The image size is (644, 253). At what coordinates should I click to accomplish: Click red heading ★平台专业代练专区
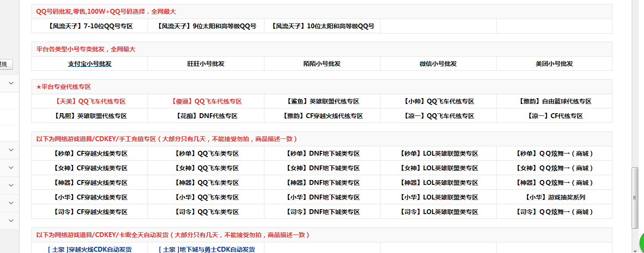63,87
